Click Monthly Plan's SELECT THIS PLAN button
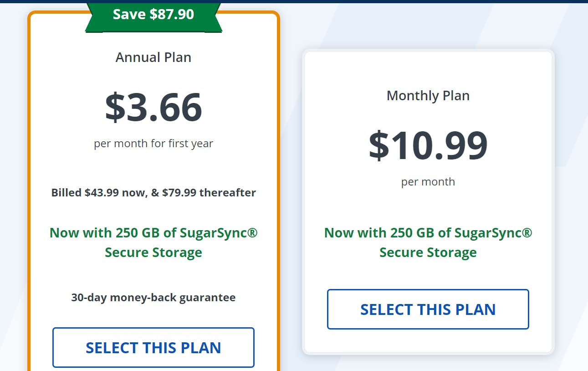 point(428,309)
